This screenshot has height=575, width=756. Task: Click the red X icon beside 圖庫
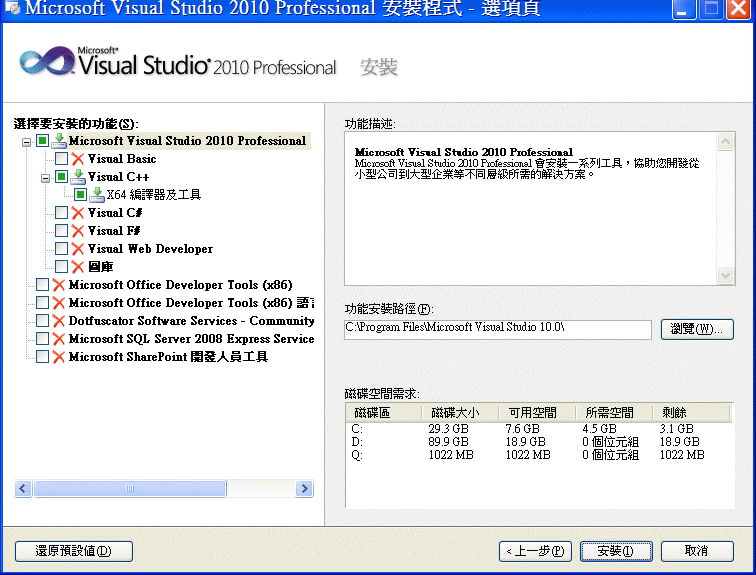[x=78, y=267]
